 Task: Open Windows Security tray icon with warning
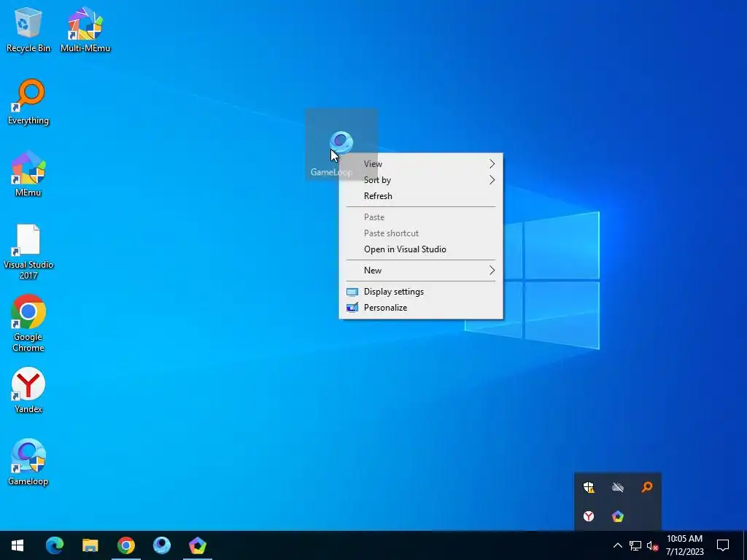589,487
